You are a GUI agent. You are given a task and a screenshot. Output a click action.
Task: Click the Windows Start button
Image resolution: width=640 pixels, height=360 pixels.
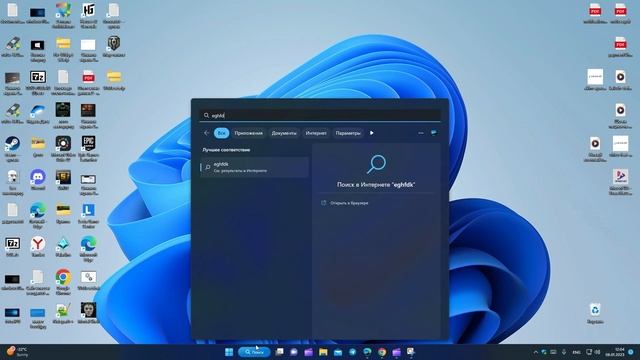click(x=229, y=352)
